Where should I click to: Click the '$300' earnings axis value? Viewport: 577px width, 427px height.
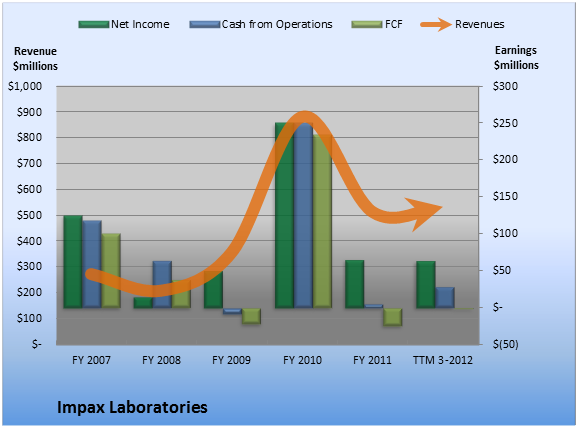505,86
